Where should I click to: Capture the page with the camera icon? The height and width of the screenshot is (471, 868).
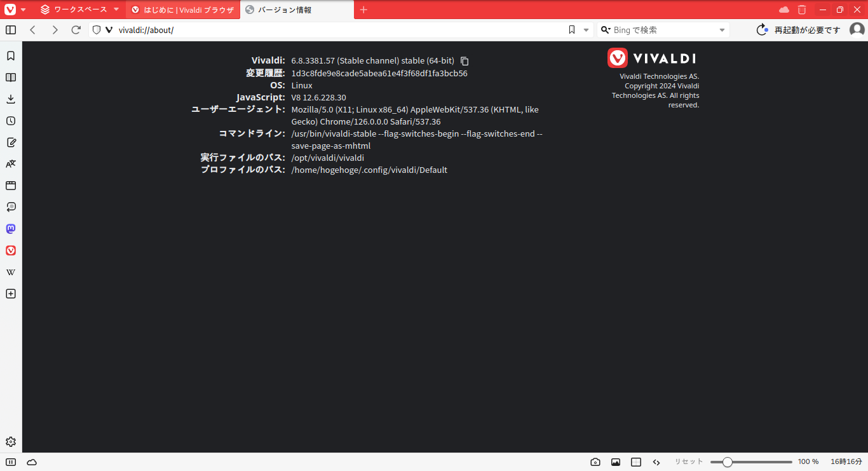[595, 462]
